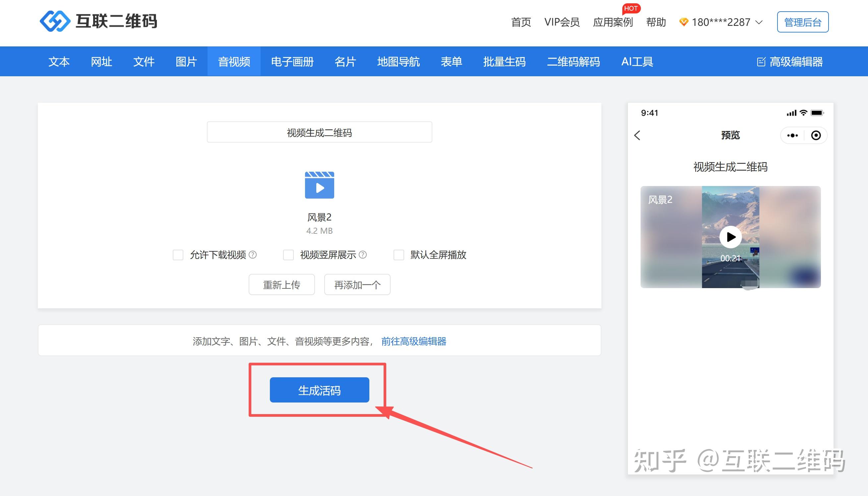Click the 生成活码 button

[319, 390]
